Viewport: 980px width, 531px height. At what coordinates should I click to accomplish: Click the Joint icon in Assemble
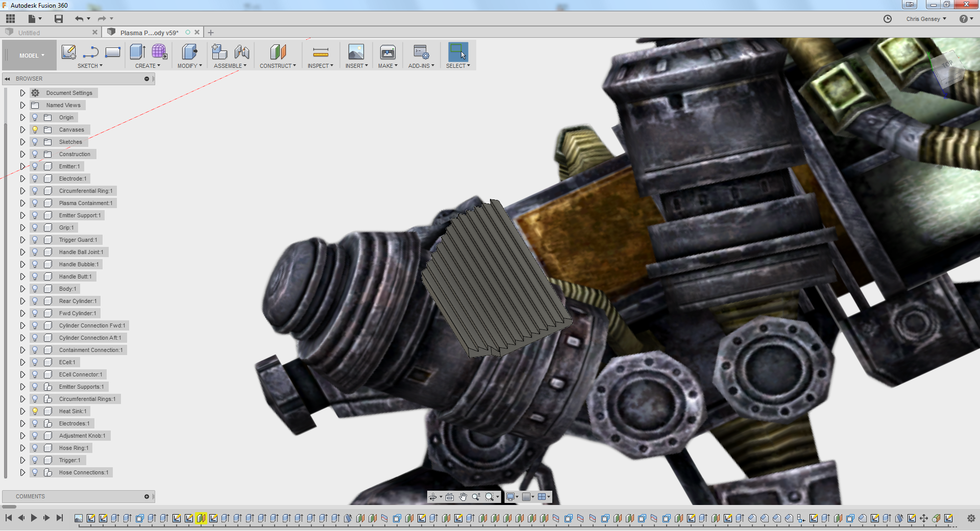[242, 52]
